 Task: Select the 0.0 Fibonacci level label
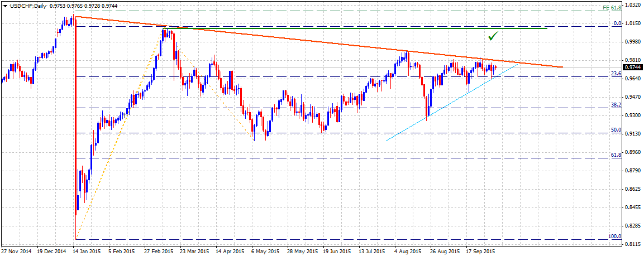[x=617, y=23]
